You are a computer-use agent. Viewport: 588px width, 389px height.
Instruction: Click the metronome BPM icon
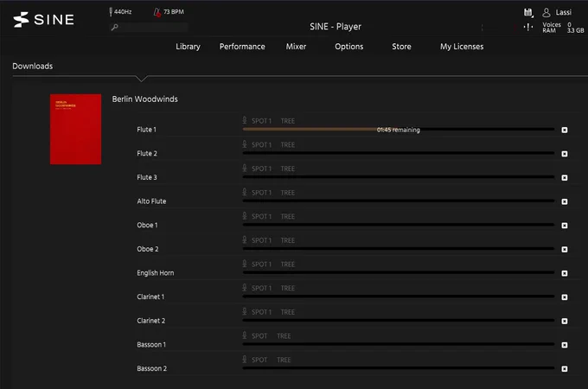pyautogui.click(x=157, y=12)
